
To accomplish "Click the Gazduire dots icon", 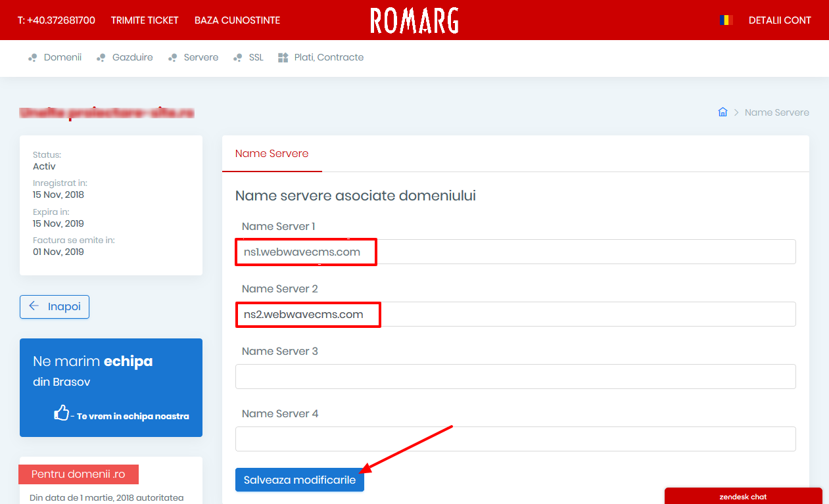I will click(101, 57).
